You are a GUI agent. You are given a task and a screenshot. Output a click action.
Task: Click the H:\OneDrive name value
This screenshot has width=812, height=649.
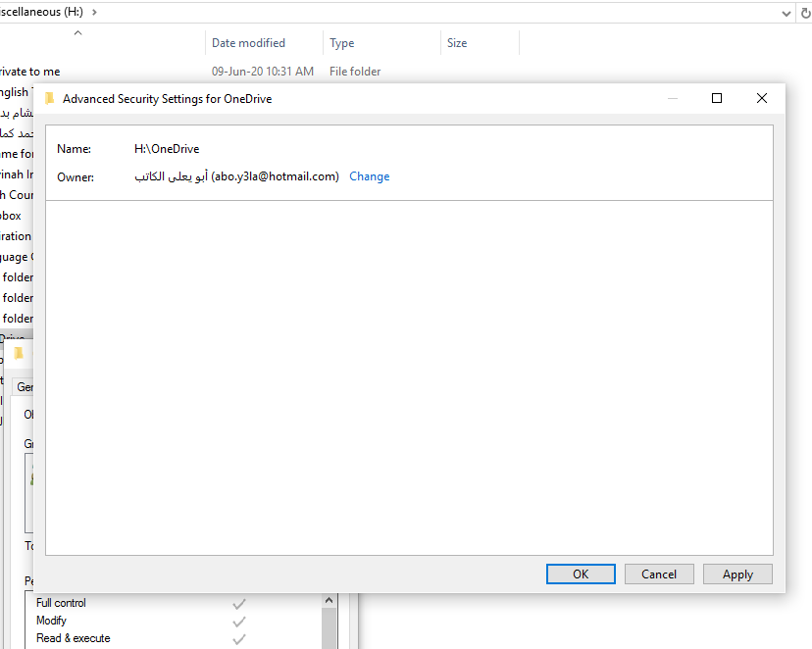[167, 149]
